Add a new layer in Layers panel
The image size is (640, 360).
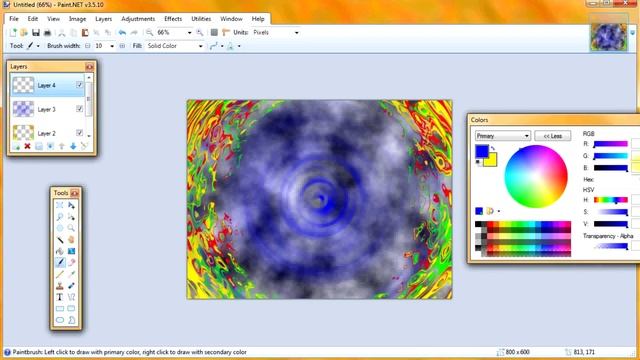[16, 146]
